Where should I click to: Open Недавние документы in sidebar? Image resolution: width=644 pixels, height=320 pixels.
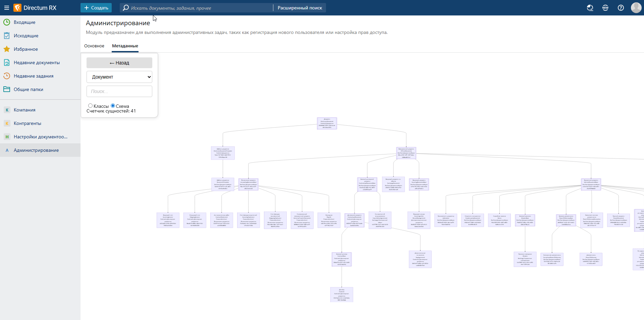(x=37, y=62)
